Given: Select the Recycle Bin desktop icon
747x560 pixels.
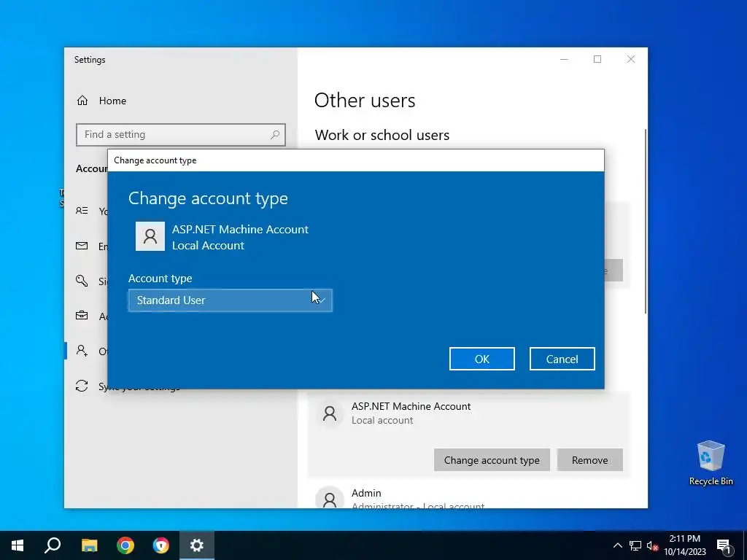Looking at the screenshot, I should coord(711,463).
